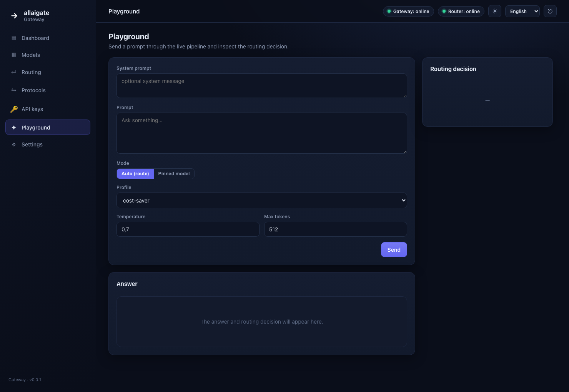Click the Prompt label above the text area

tap(125, 108)
